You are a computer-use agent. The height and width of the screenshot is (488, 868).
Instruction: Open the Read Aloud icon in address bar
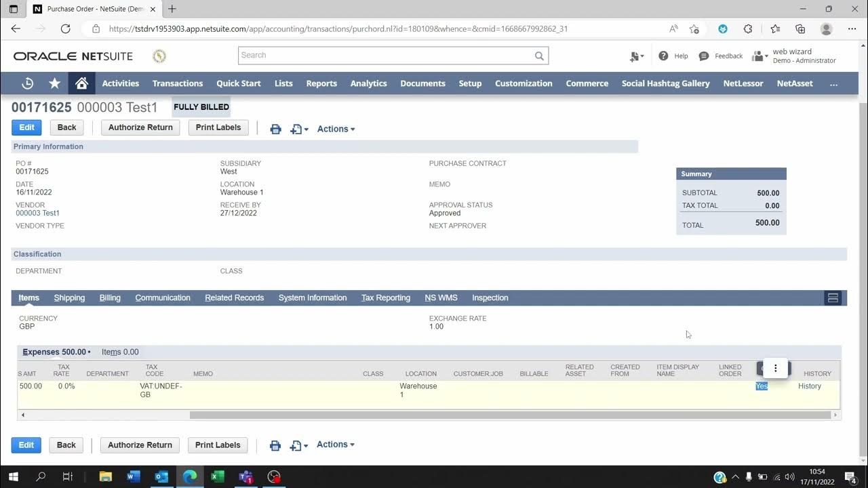tap(673, 28)
